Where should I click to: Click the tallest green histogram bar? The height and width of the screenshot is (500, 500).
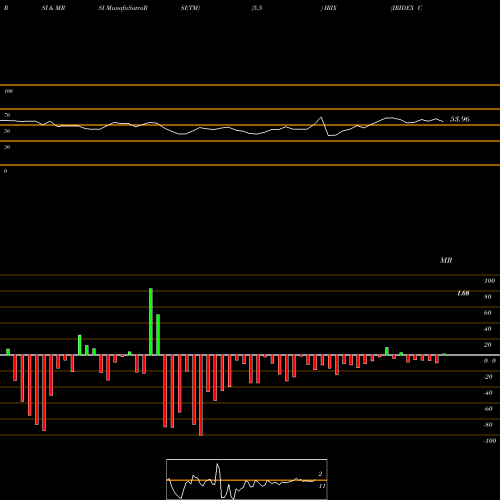click(x=151, y=322)
